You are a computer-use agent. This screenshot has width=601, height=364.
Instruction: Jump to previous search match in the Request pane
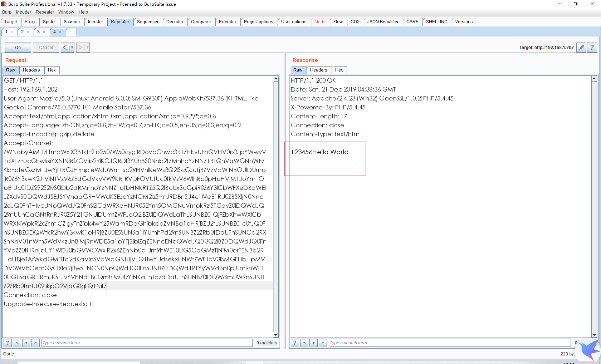[17, 343]
